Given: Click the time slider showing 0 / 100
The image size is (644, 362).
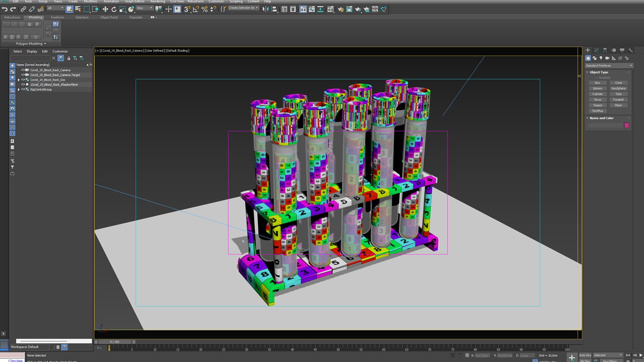Looking at the screenshot, I should (114, 342).
